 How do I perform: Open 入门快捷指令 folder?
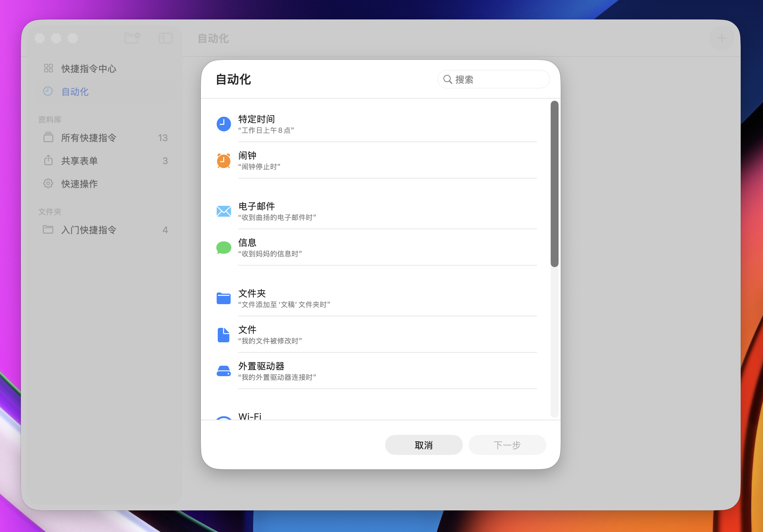pyautogui.click(x=89, y=230)
